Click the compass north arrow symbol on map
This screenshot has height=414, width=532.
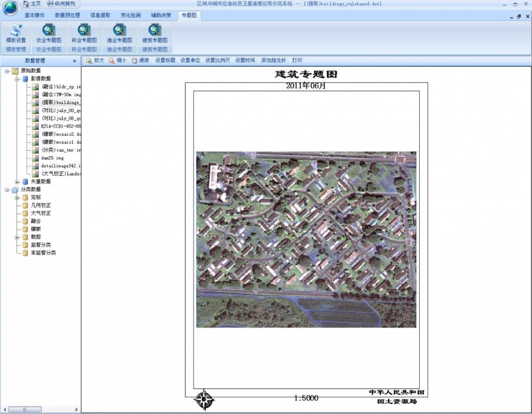click(x=204, y=400)
